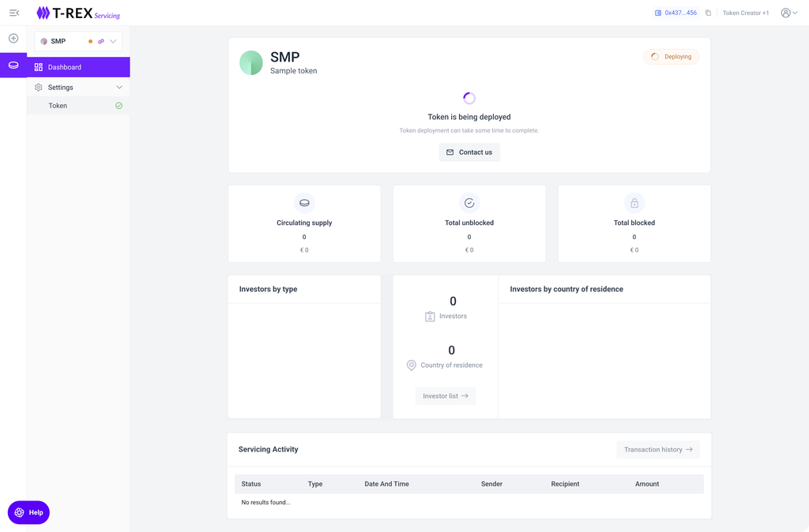Open the user account avatar menu
The height and width of the screenshot is (532, 809).
[x=789, y=13]
